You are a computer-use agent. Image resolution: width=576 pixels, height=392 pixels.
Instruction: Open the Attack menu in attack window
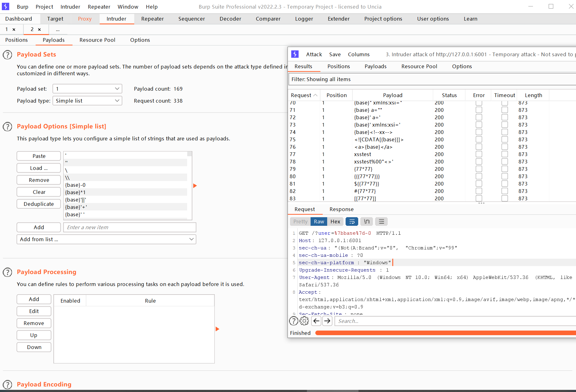click(314, 54)
